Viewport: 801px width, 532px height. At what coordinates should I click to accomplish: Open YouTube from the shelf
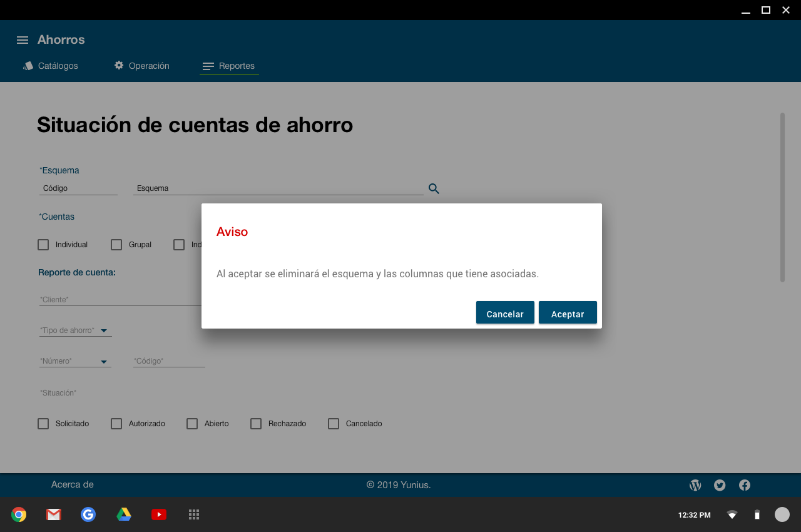(159, 514)
